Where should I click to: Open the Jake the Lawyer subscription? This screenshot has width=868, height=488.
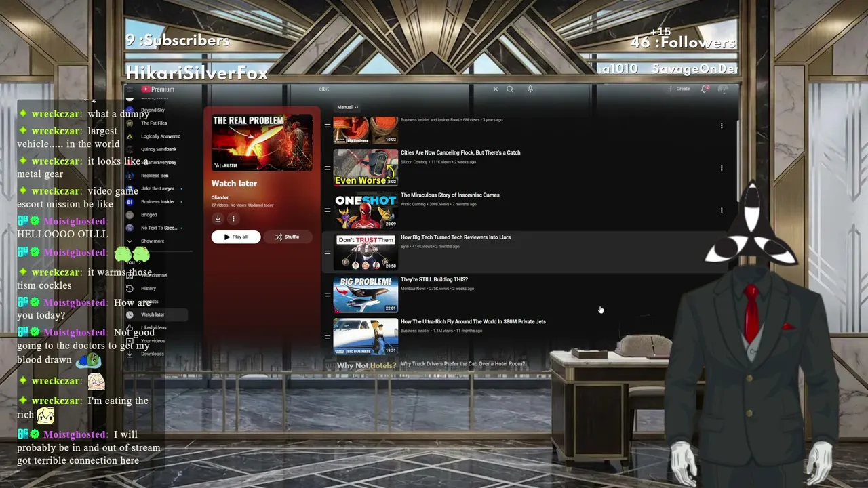(155, 188)
